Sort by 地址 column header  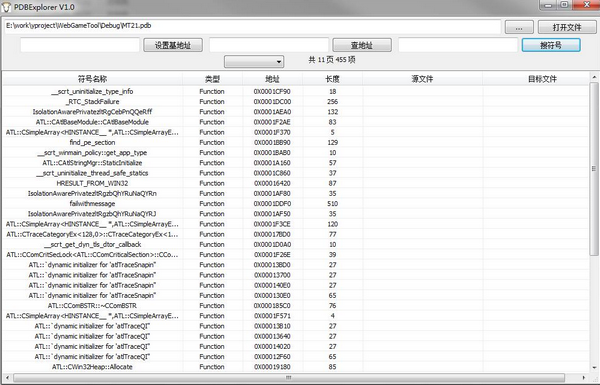[272, 79]
